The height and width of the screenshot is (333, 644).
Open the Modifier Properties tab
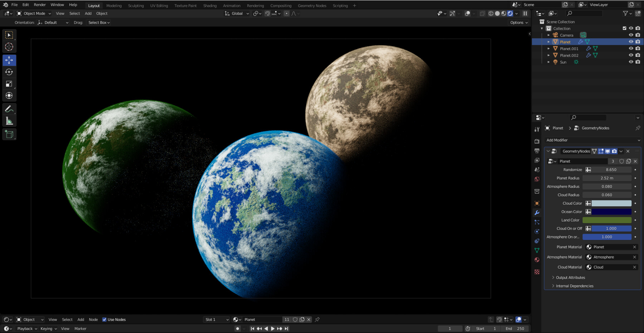[x=537, y=212]
